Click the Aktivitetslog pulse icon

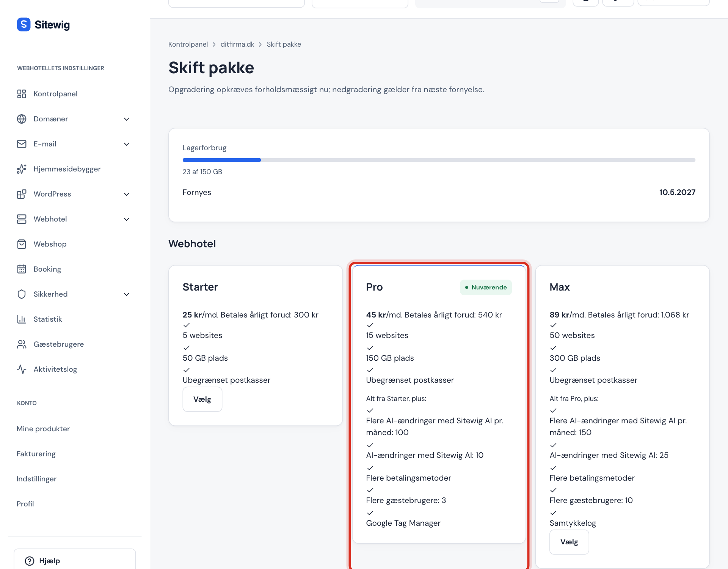(22, 369)
